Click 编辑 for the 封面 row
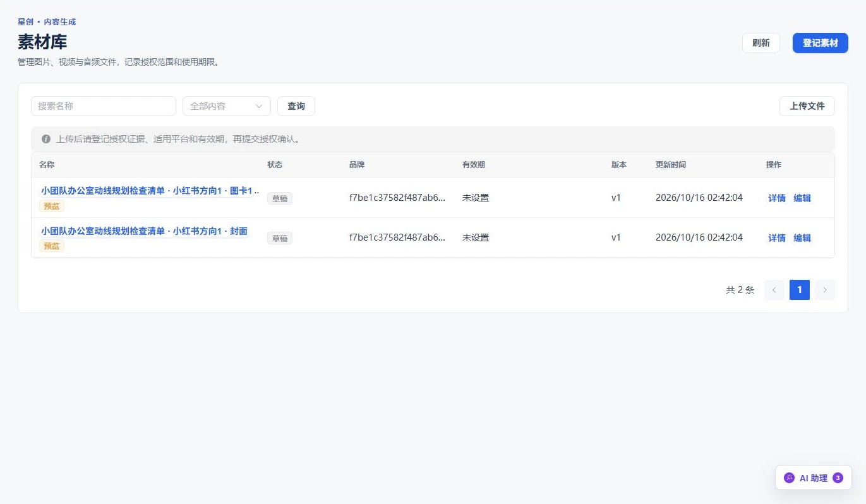The height and width of the screenshot is (504, 866). pos(802,238)
